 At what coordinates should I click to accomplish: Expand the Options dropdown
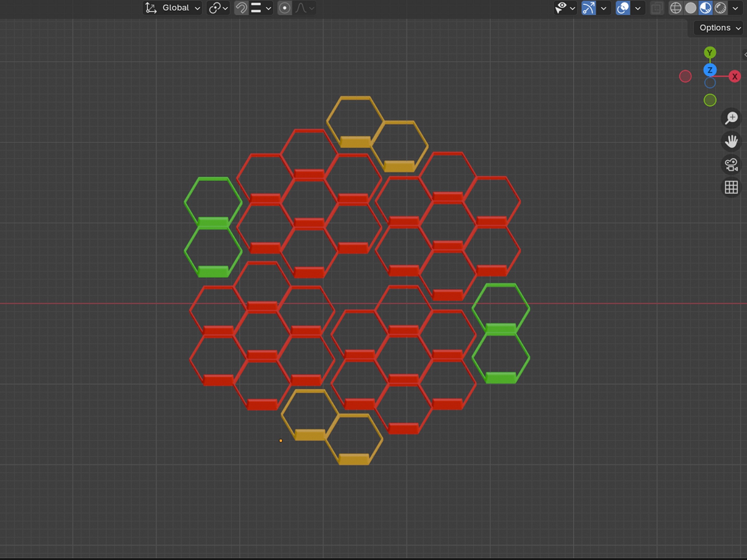tap(718, 28)
